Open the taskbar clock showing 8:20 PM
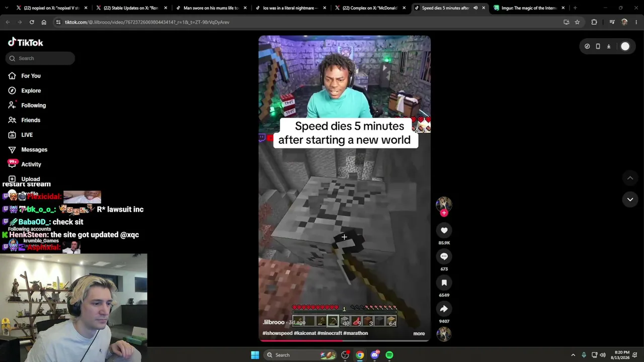This screenshot has height=362, width=644. coord(621,355)
